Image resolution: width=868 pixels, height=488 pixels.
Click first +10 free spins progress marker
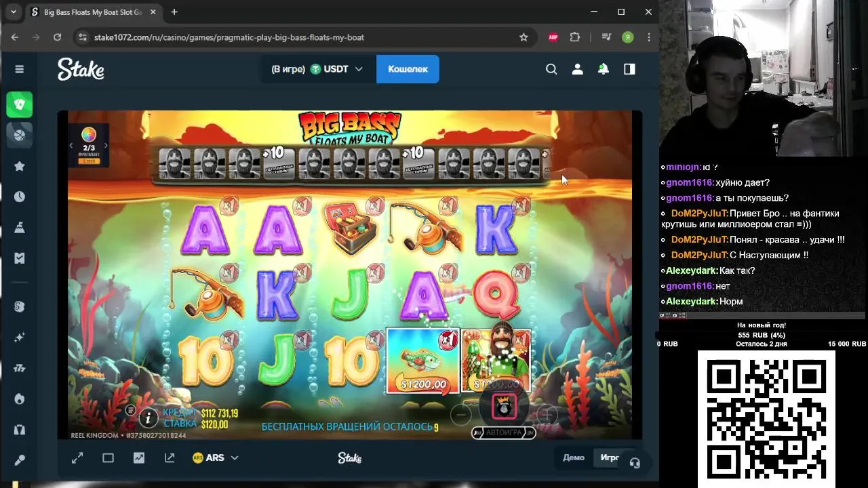(278, 163)
